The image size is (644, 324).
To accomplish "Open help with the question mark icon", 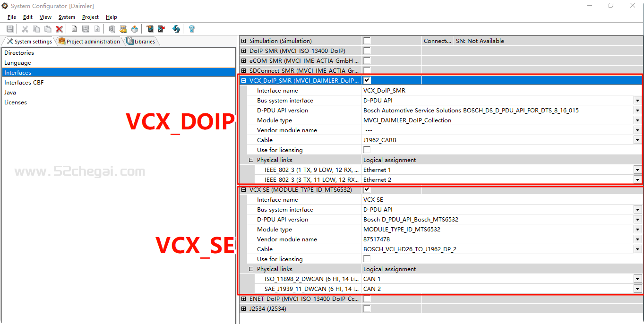I will pos(191,29).
